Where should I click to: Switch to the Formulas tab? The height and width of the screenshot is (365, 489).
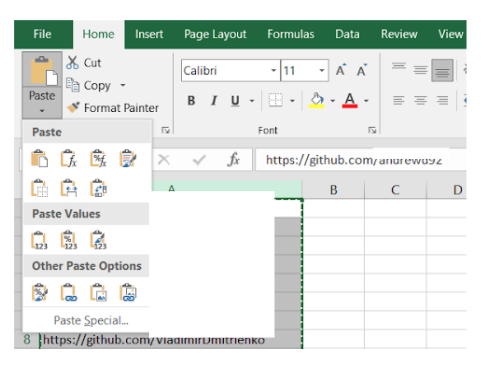(291, 34)
